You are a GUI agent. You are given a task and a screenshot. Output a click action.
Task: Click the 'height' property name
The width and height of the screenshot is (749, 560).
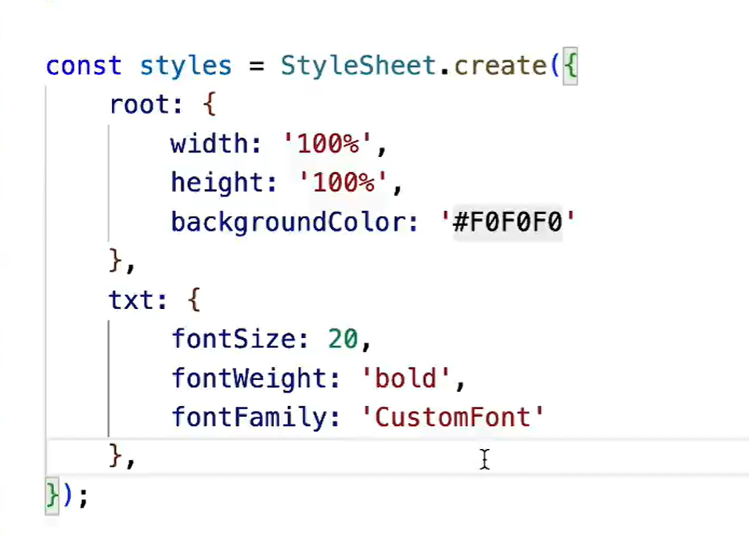216,183
